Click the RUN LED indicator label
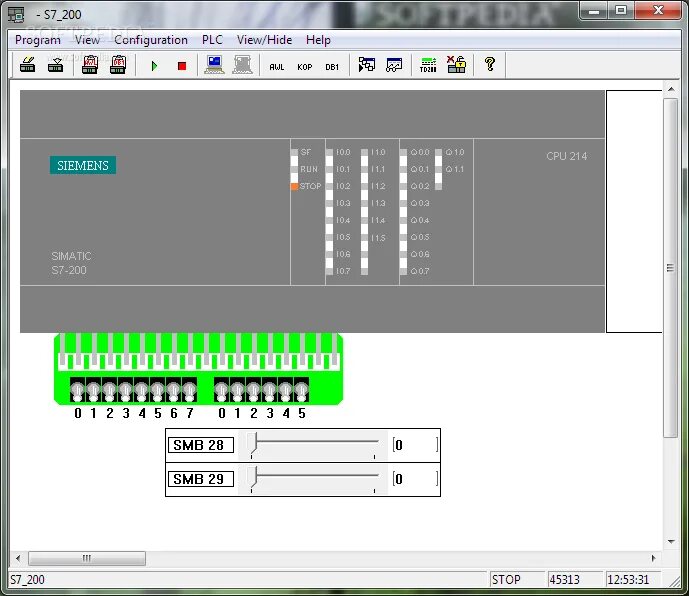Screen dimensions: 689x596 click(309, 169)
